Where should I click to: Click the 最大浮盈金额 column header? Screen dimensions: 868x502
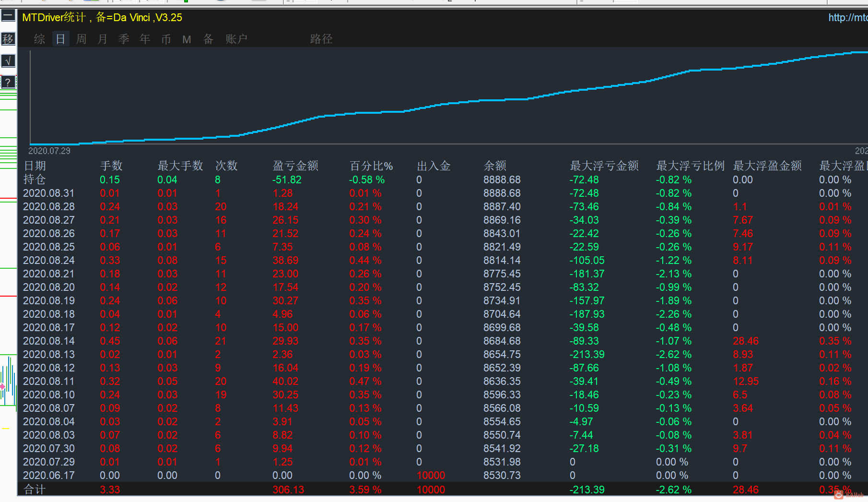tap(767, 166)
